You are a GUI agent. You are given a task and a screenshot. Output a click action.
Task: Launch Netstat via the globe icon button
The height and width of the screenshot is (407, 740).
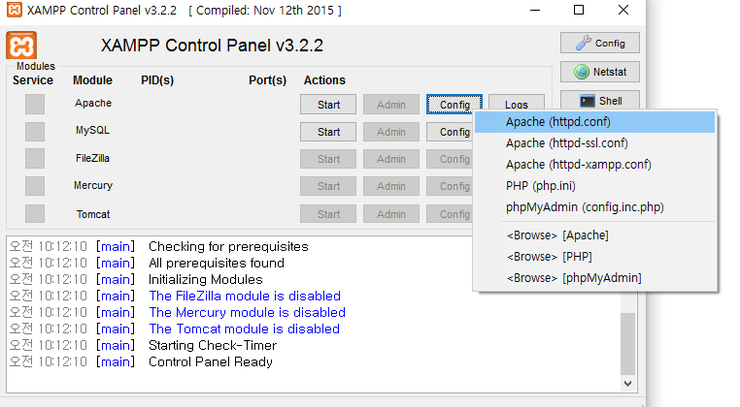click(600, 72)
